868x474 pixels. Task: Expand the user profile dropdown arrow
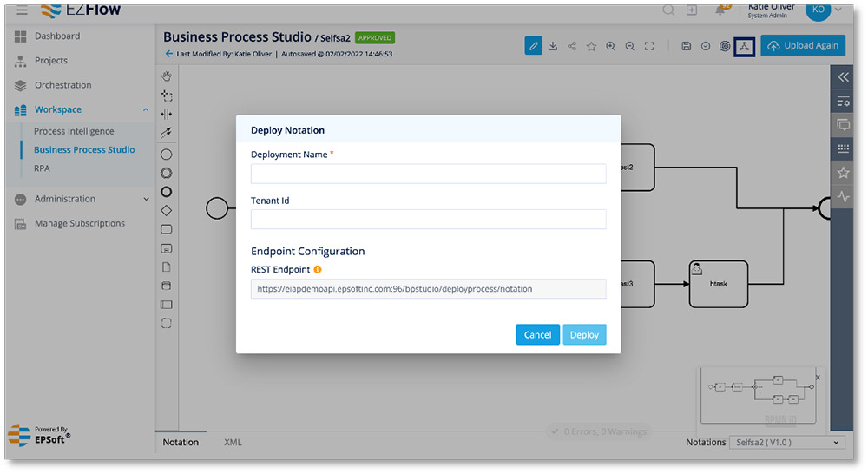point(838,10)
